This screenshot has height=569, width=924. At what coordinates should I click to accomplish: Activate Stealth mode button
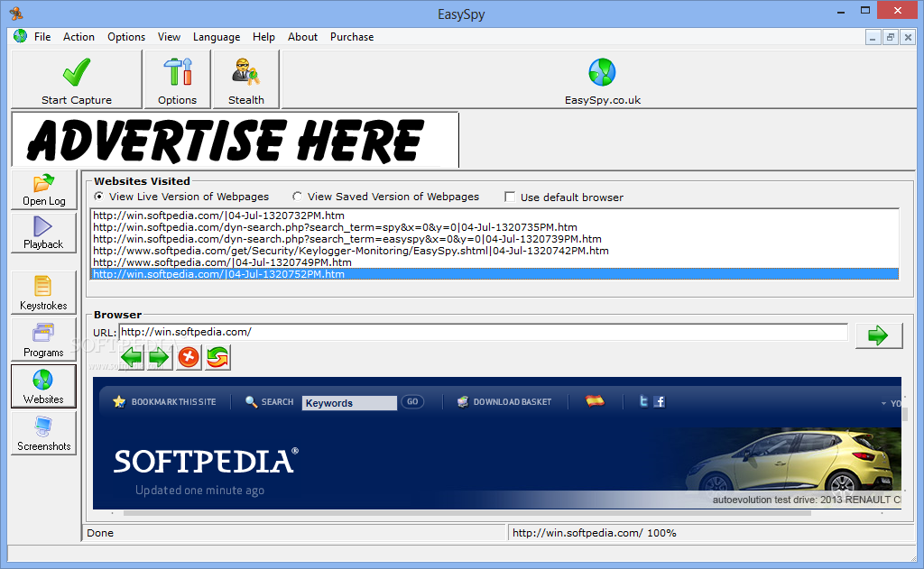246,79
